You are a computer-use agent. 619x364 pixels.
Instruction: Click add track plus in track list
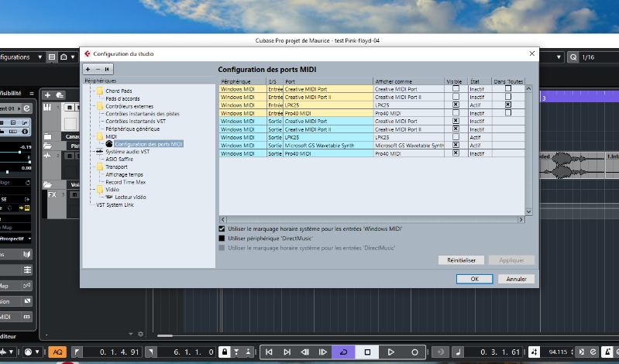click(47, 95)
